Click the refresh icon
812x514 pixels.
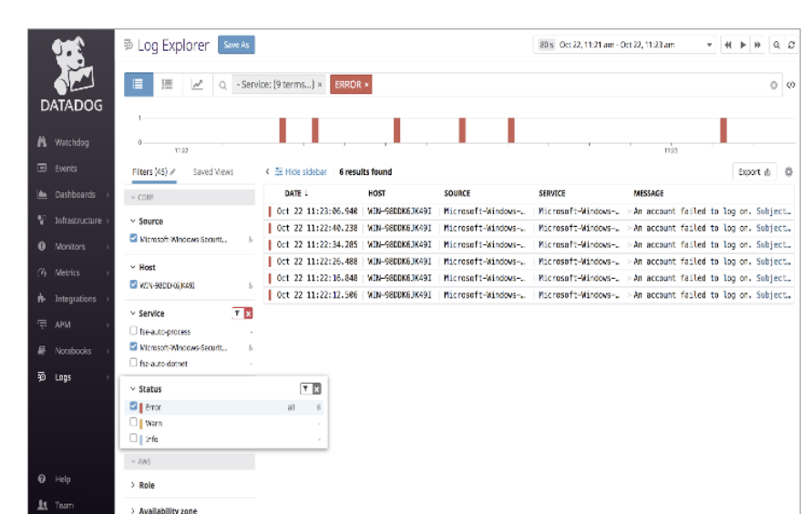(791, 45)
